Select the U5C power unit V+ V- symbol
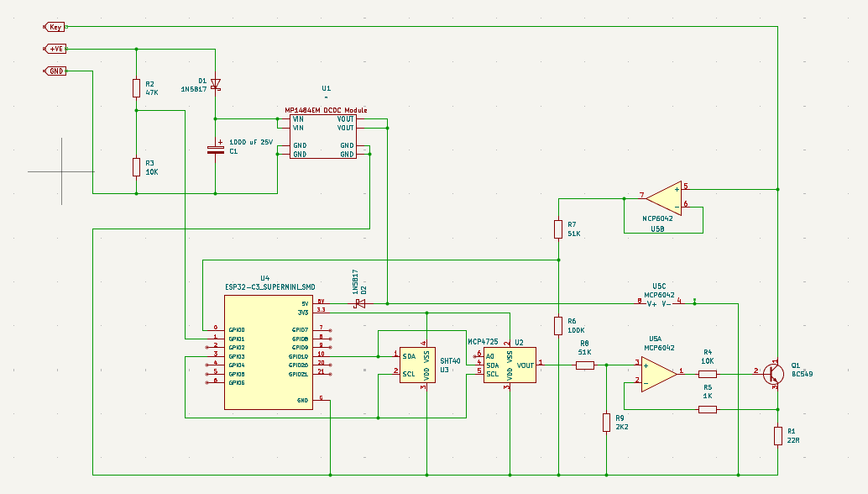 tap(659, 303)
